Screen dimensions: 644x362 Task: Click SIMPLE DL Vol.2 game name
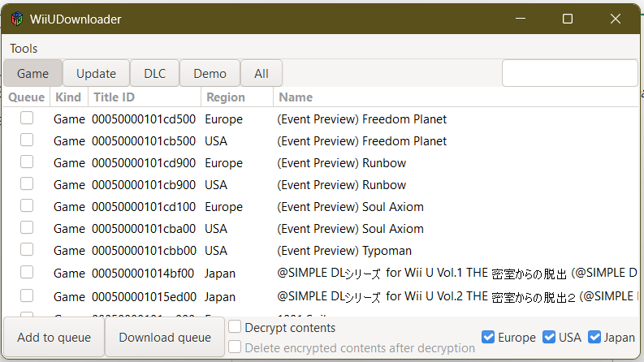click(x=457, y=296)
